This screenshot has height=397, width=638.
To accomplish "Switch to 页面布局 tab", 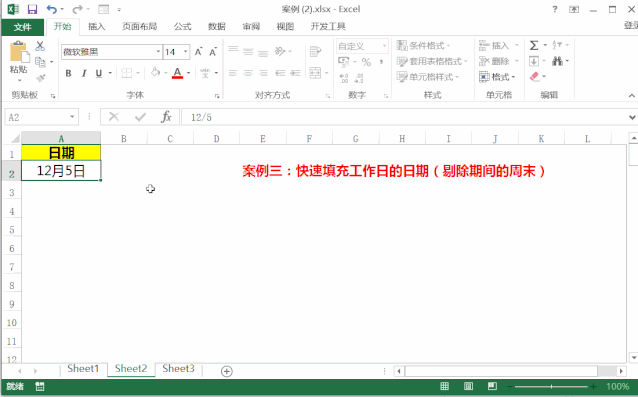I will 140,26.
